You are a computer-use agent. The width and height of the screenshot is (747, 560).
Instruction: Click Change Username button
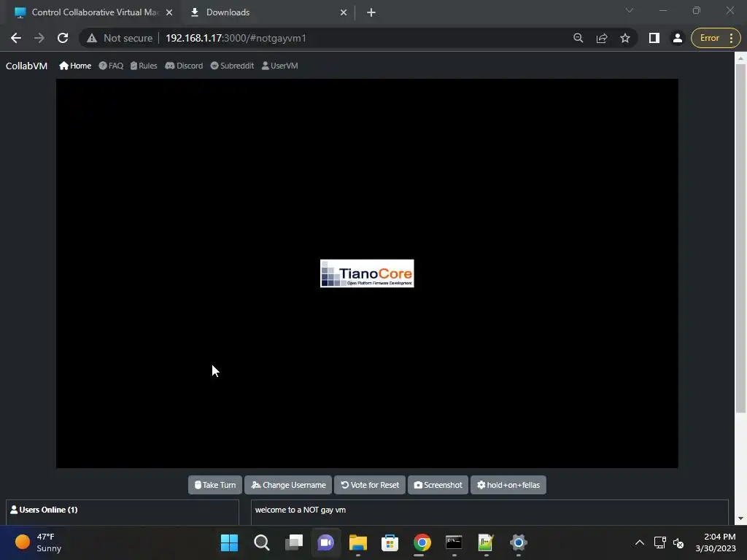point(288,485)
